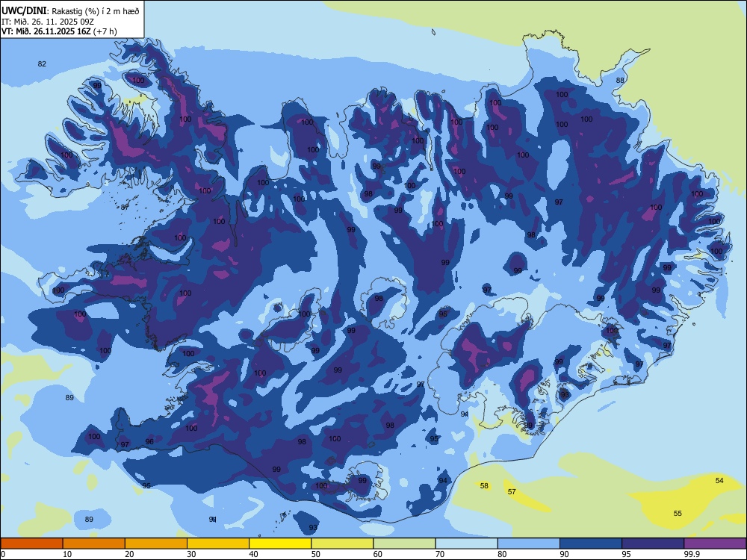This screenshot has width=747, height=560.
Task: Click the indigo 95–99.9 legend swatch
Action: pyautogui.click(x=653, y=544)
